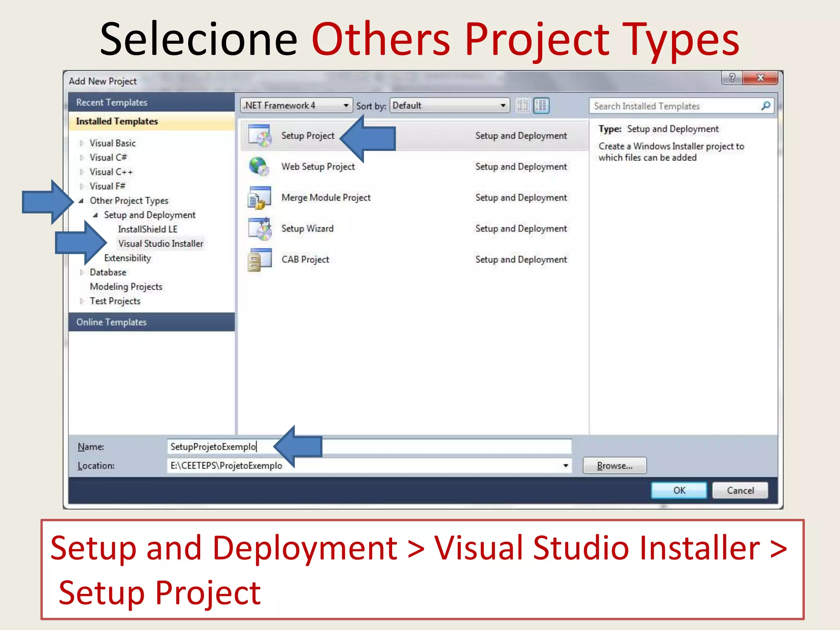Click the Merge Module Project template name
Image resolution: width=840 pixels, height=630 pixels.
pos(326,198)
